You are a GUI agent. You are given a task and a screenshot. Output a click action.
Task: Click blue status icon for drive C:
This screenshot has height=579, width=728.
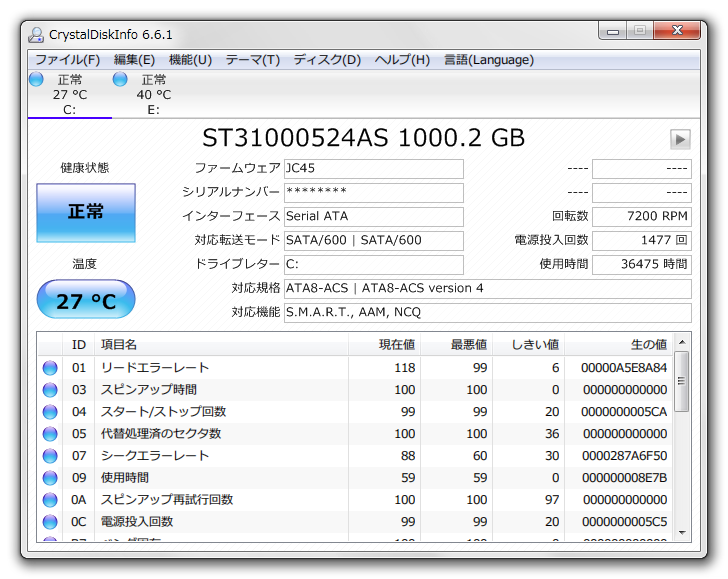(36, 79)
